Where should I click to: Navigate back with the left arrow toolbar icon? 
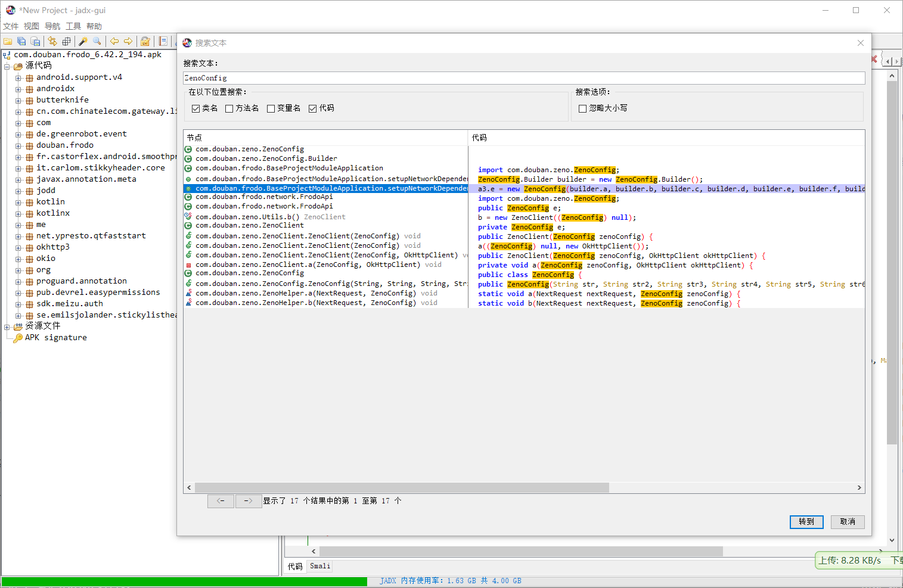[114, 41]
